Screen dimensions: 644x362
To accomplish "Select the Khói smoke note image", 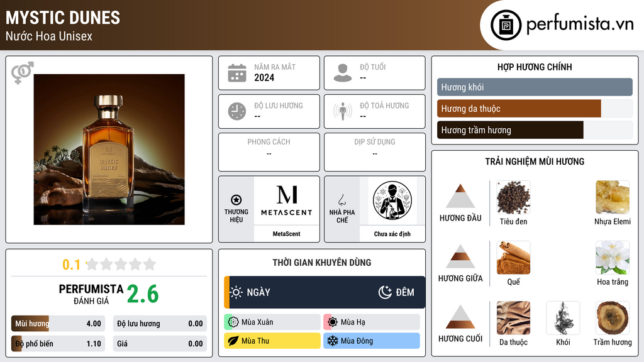I will tap(563, 318).
